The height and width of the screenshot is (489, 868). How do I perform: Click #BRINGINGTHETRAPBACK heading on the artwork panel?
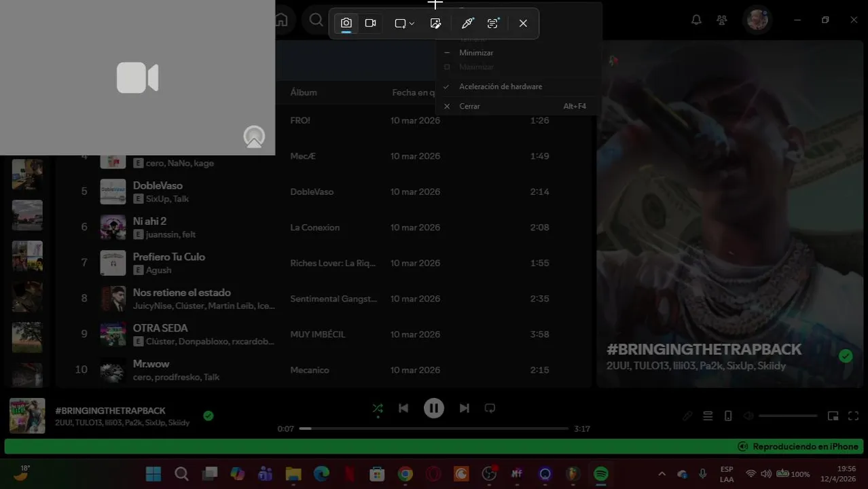pyautogui.click(x=704, y=349)
